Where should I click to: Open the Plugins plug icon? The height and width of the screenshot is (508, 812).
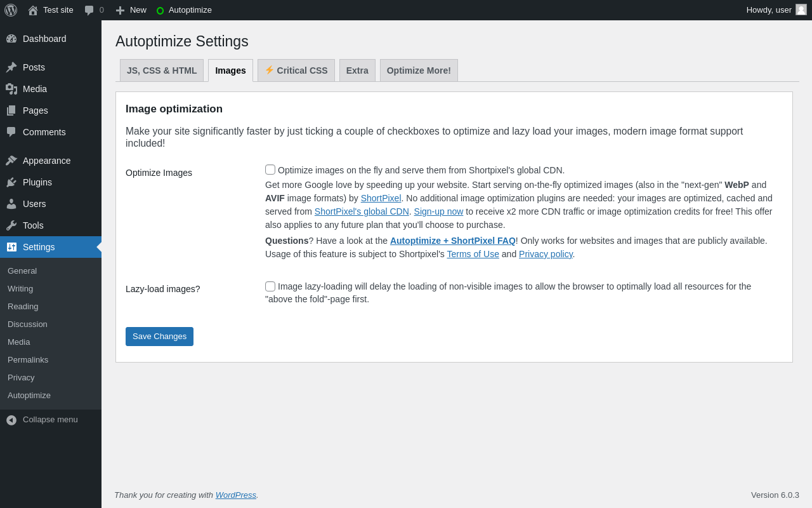point(11,182)
